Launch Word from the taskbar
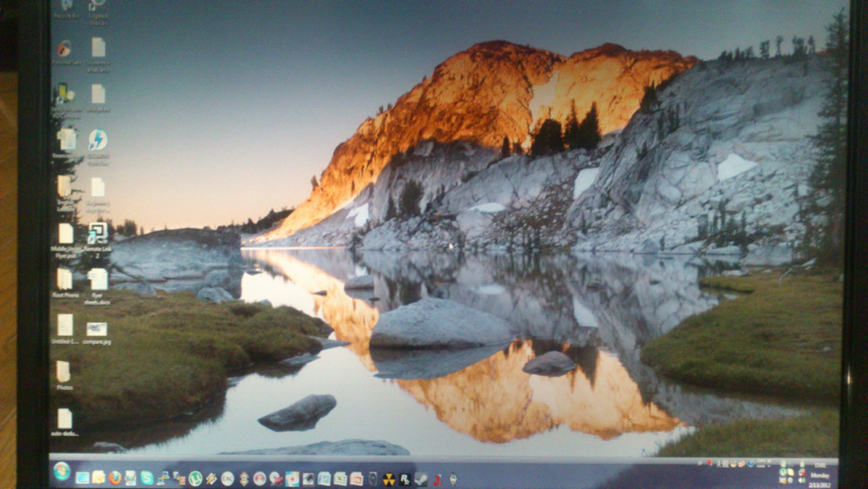This screenshot has width=868, height=489. (x=324, y=479)
